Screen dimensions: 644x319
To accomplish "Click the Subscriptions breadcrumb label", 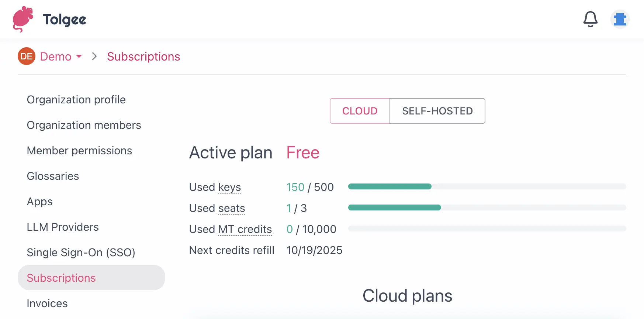I will [x=143, y=56].
